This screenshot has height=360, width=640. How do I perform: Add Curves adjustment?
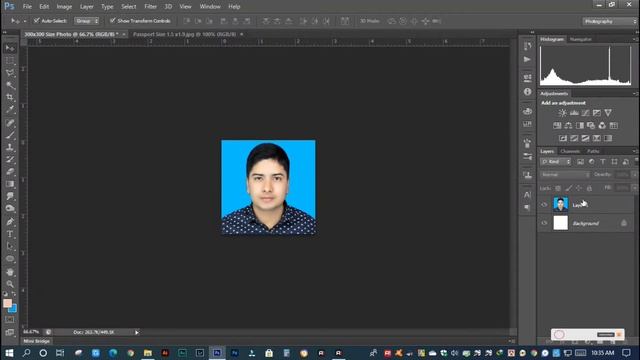(585, 113)
